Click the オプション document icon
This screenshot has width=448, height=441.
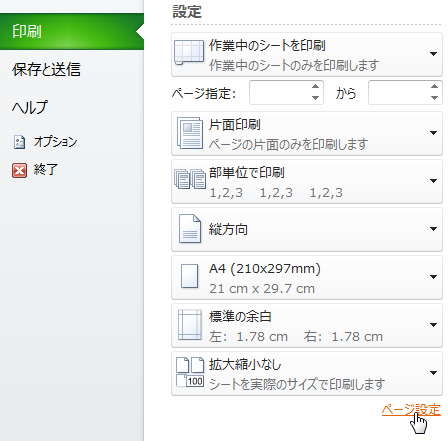tap(19, 142)
